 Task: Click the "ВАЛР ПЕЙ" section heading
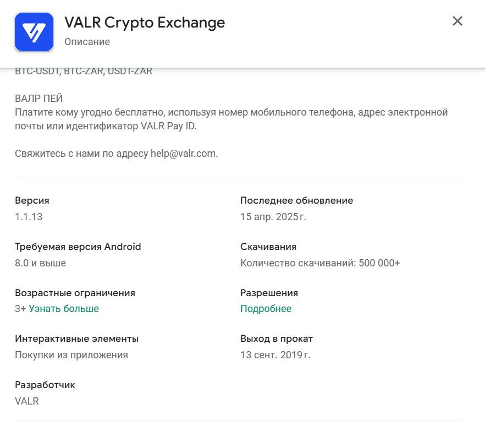(x=39, y=99)
